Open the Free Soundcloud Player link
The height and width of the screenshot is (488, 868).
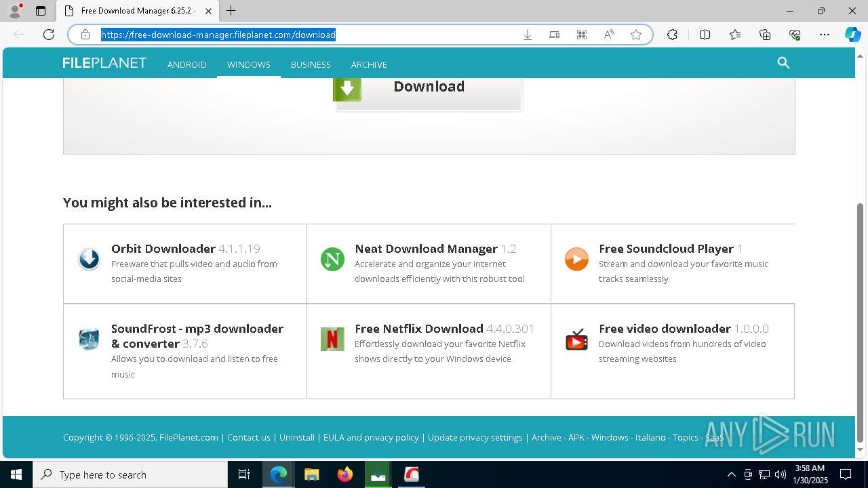pyautogui.click(x=666, y=249)
